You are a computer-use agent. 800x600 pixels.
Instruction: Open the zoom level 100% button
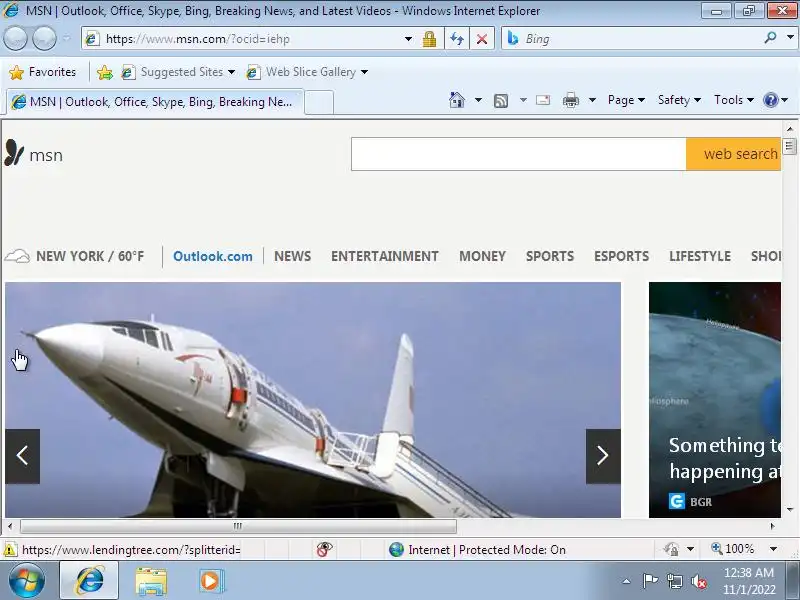pyautogui.click(x=733, y=549)
